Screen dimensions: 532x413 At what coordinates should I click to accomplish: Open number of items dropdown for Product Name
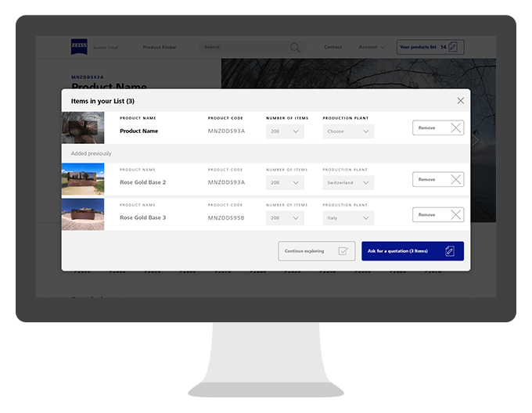click(285, 131)
